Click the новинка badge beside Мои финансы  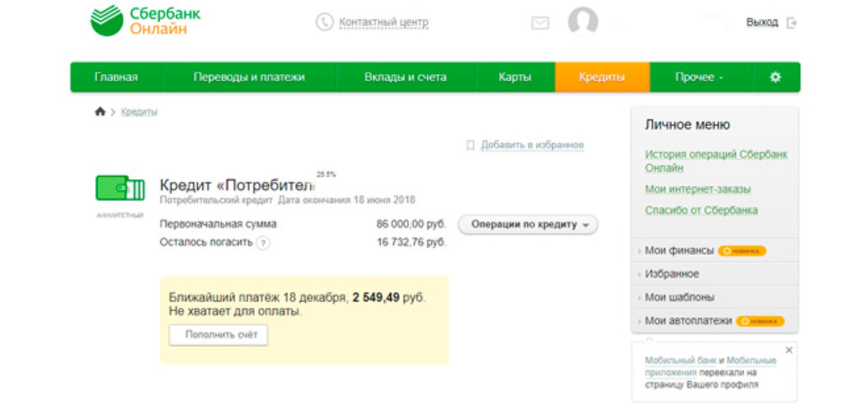point(742,251)
